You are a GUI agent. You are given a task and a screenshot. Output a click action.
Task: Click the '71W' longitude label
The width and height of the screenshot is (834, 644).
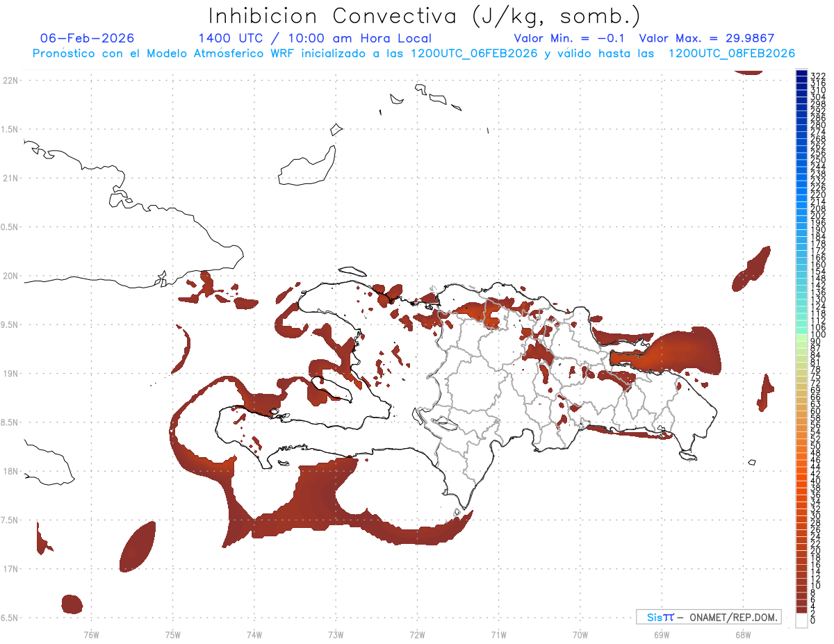[498, 634]
